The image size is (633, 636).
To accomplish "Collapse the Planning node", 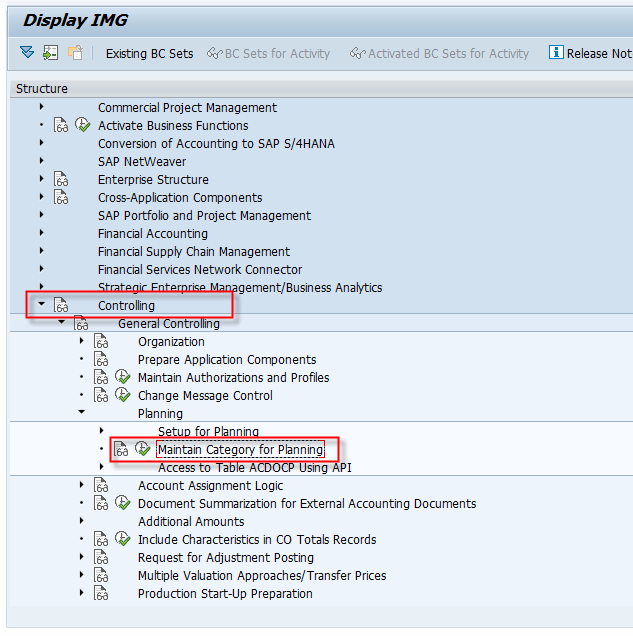I will (82, 412).
